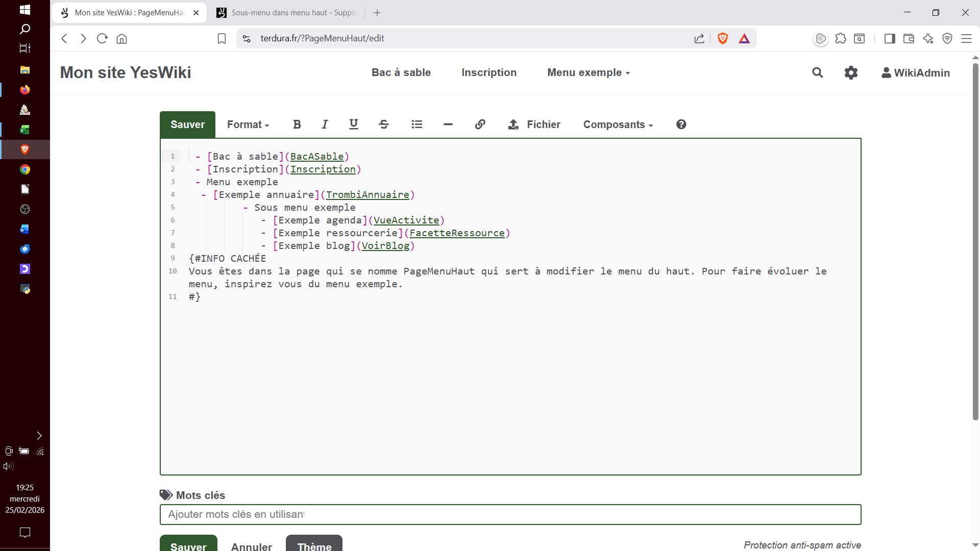The image size is (980, 551).
Task: Open the Menu exemple dropdown
Action: pyautogui.click(x=589, y=72)
